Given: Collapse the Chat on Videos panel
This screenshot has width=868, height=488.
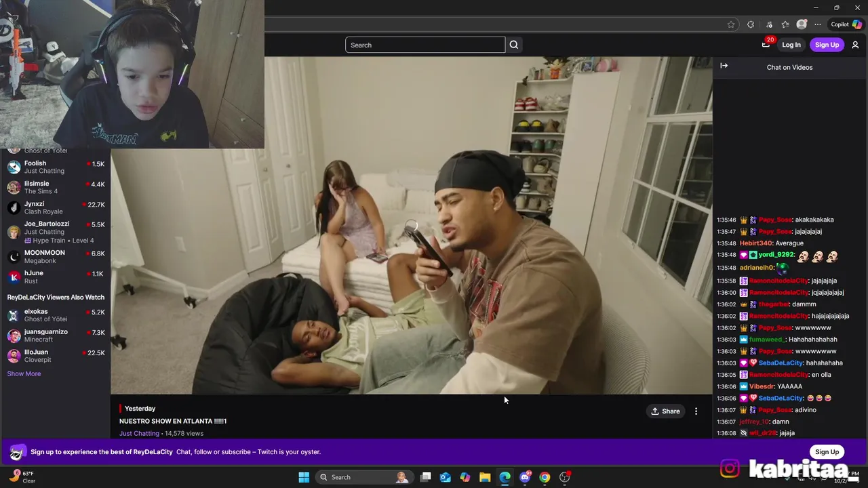Looking at the screenshot, I should coord(724,66).
